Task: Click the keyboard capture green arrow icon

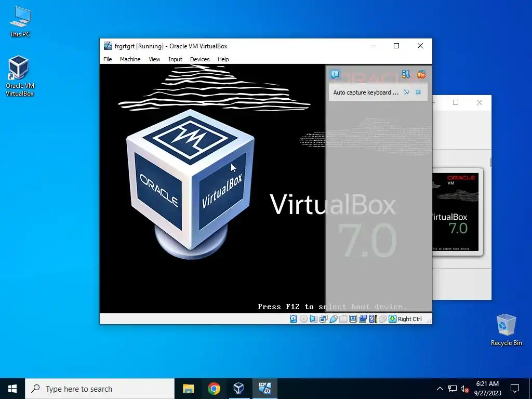Action: [393, 319]
